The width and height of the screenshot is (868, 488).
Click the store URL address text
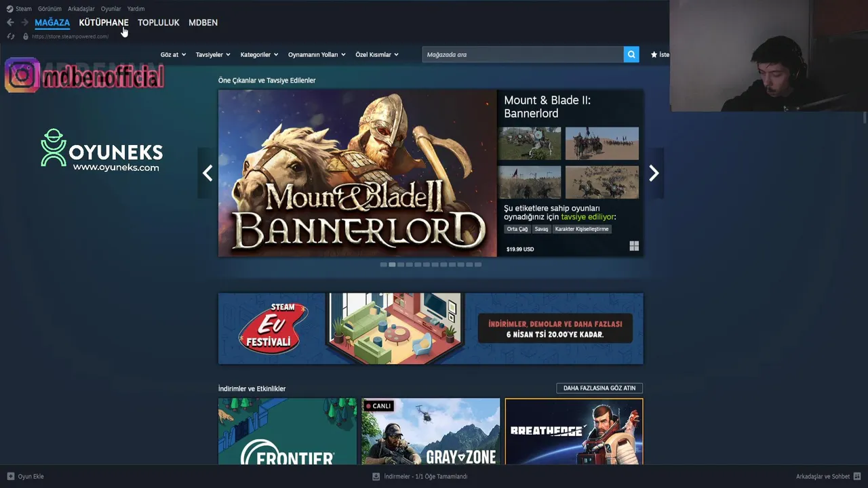click(70, 36)
